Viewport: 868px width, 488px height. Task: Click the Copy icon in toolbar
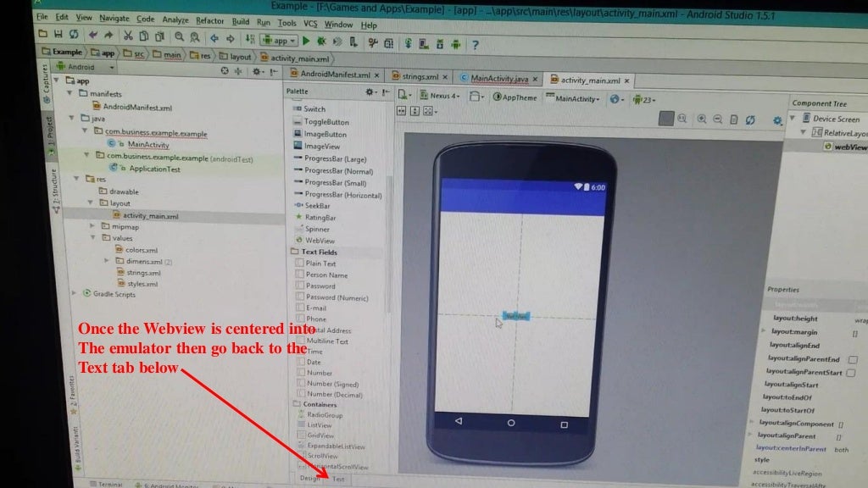(144, 36)
